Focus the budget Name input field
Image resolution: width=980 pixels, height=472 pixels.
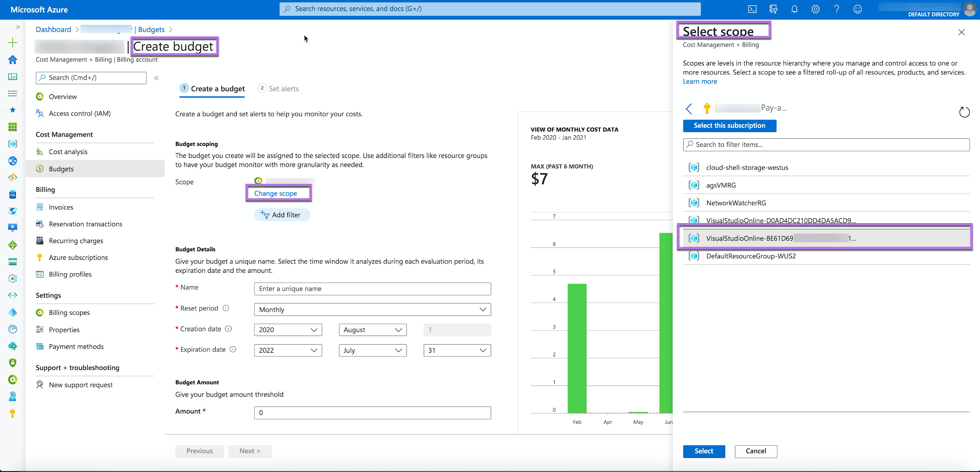[372, 289]
